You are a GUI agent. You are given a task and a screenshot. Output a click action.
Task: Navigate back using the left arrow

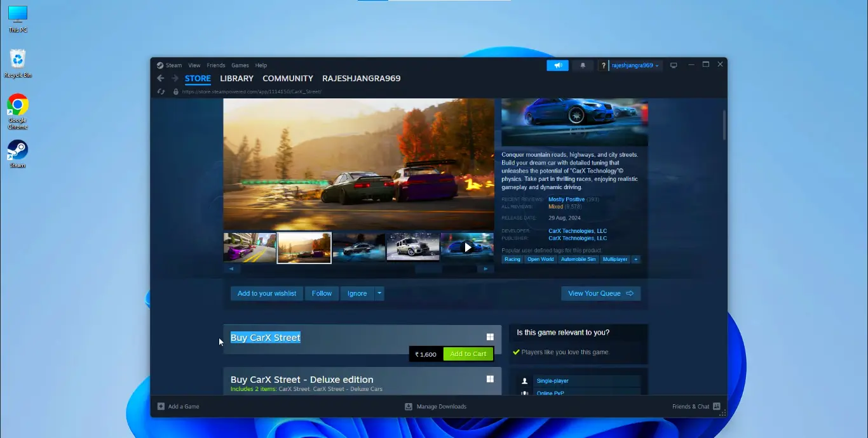pyautogui.click(x=160, y=78)
